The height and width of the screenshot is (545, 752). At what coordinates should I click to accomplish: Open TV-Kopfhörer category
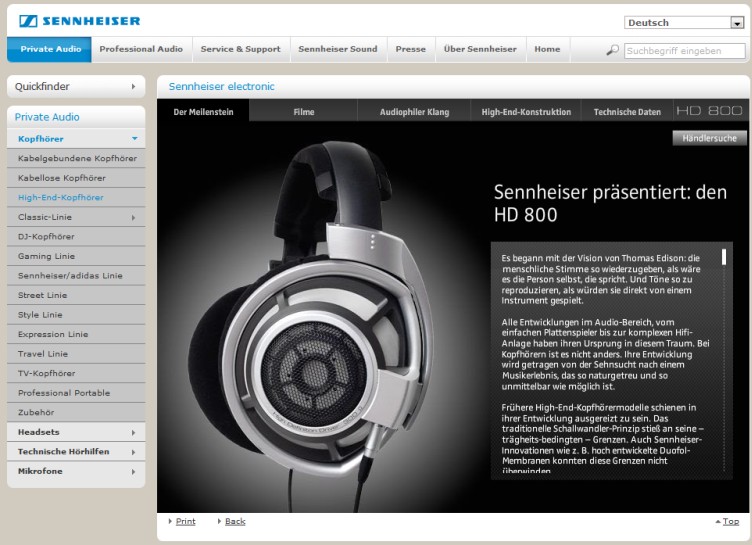point(76,373)
